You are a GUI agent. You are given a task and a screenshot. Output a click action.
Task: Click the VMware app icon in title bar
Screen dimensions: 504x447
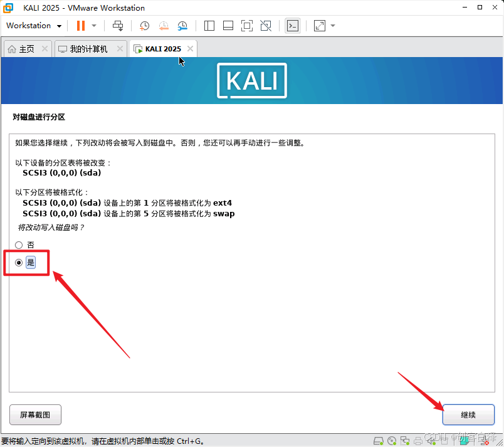[8, 8]
